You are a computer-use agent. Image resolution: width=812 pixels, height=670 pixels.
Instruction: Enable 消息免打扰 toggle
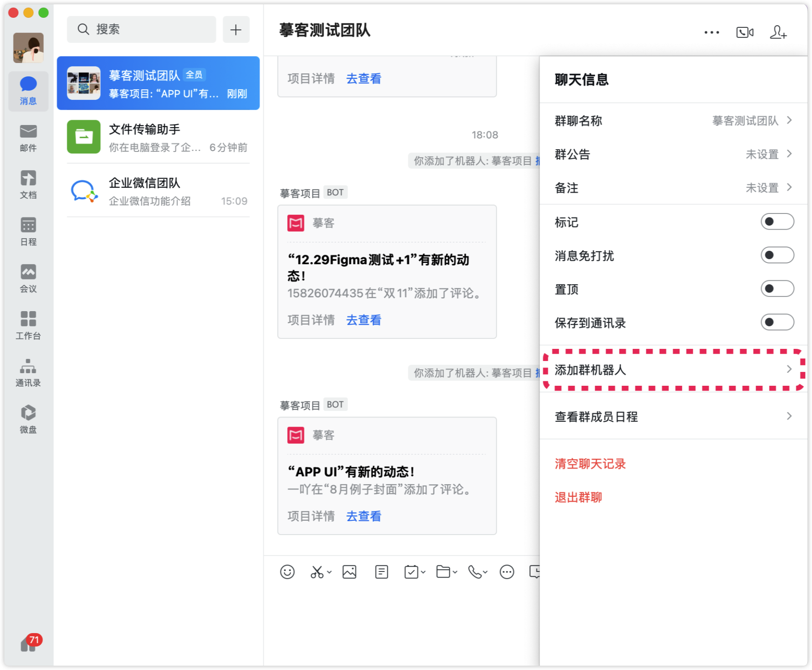(x=777, y=255)
